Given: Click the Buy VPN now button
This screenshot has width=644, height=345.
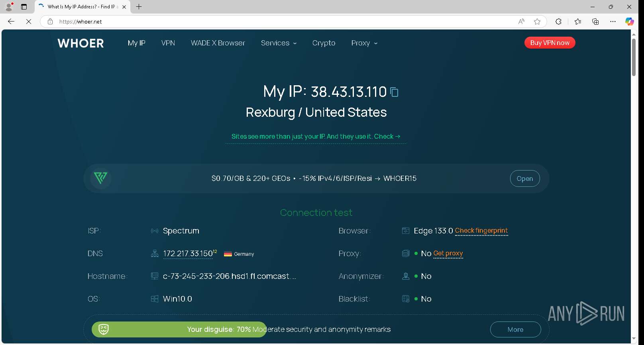Looking at the screenshot, I should coord(550,43).
